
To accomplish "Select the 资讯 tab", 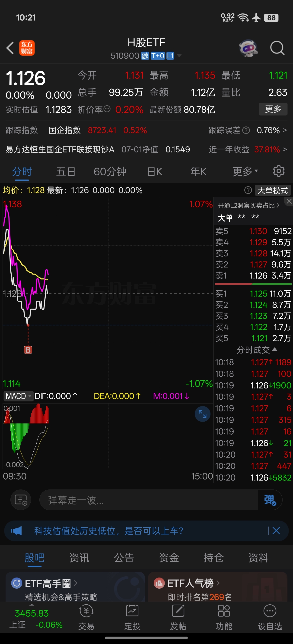I will 79,558.
